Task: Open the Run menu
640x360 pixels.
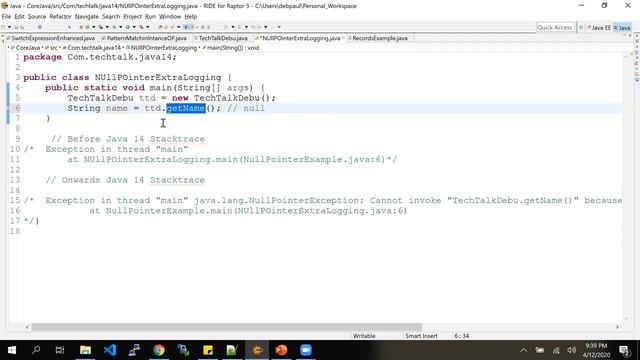Action: 150,16
